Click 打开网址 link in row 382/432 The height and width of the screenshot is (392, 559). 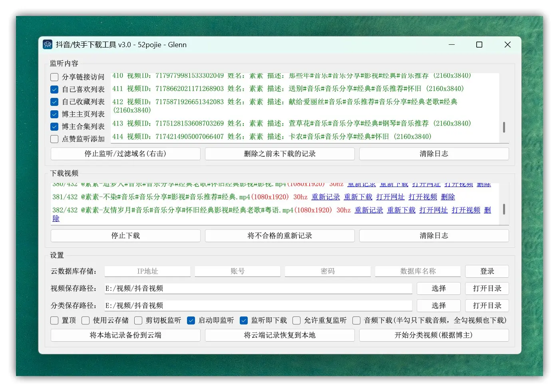[434, 210]
